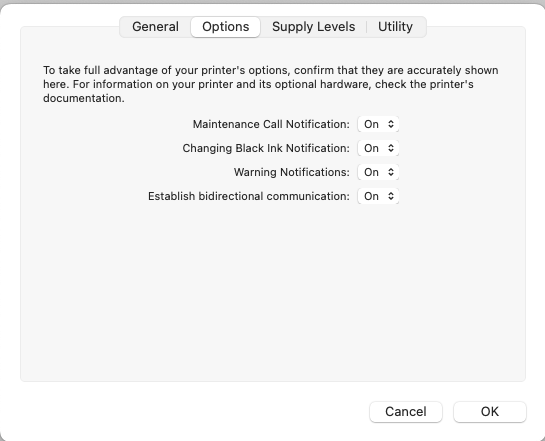
Task: Click the Warning Notifications label text
Action: point(292,172)
